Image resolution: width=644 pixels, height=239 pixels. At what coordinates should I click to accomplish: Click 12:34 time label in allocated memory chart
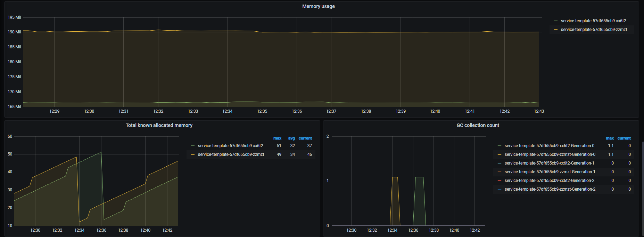[x=80, y=230]
